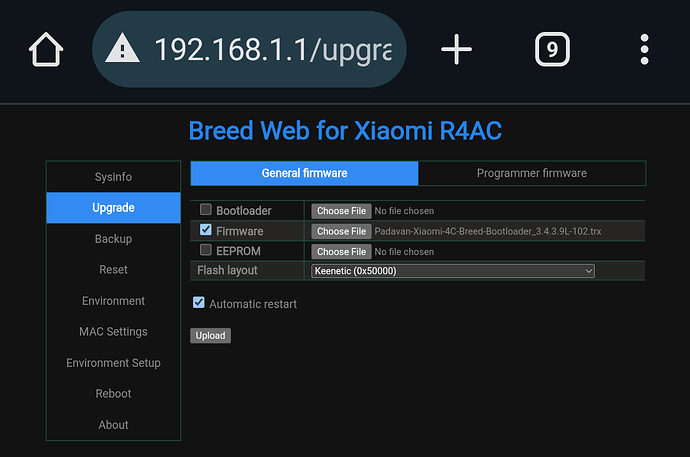The image size is (690, 457).
Task: Focus the 192.168.1.1 address bar
Action: 249,49
